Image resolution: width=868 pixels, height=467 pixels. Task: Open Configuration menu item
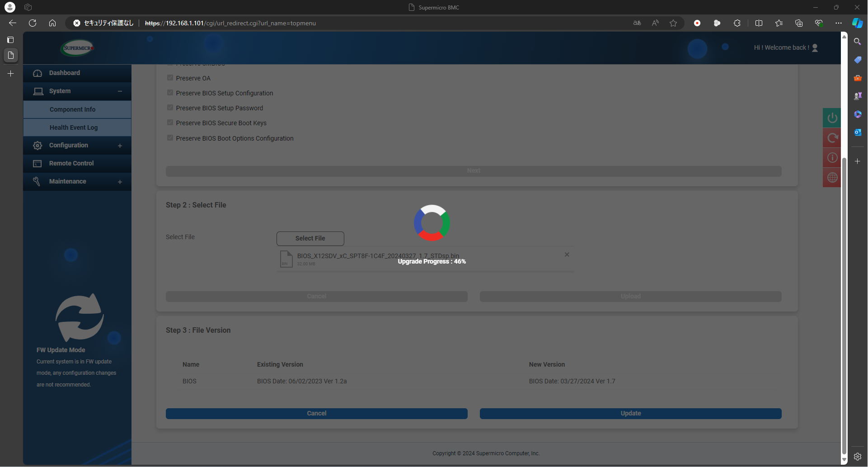[x=77, y=146]
